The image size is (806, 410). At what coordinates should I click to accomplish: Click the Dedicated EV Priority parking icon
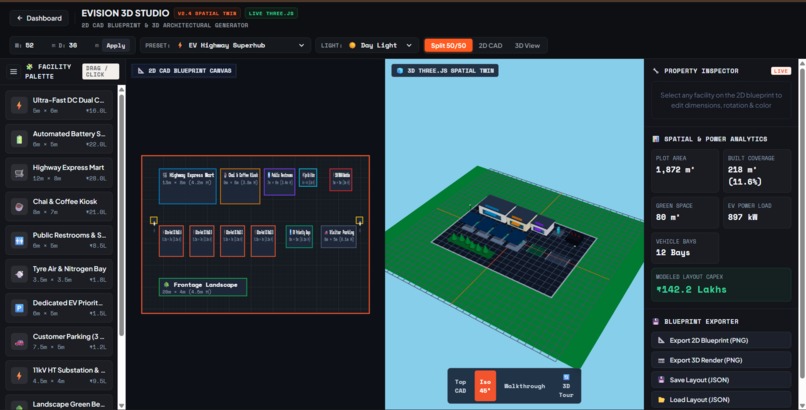[x=20, y=308]
